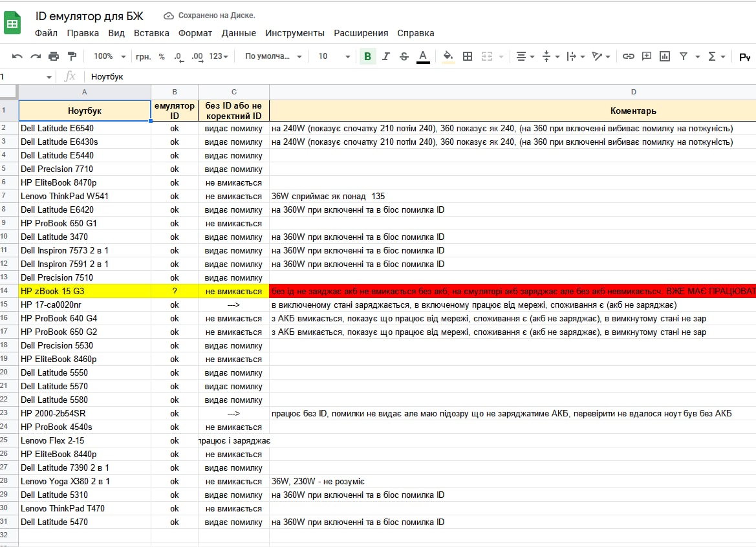Open the zoom 100% dropdown
The width and height of the screenshot is (756, 547).
click(x=109, y=56)
